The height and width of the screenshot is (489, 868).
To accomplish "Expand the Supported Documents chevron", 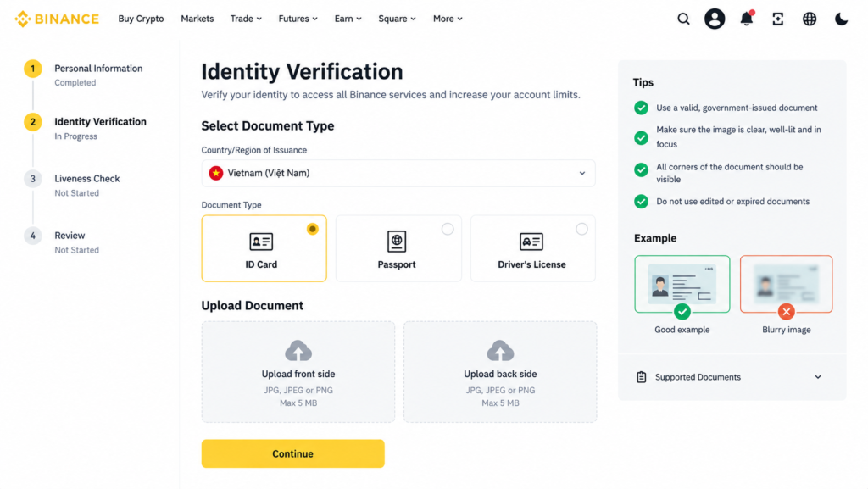I will click(x=818, y=377).
